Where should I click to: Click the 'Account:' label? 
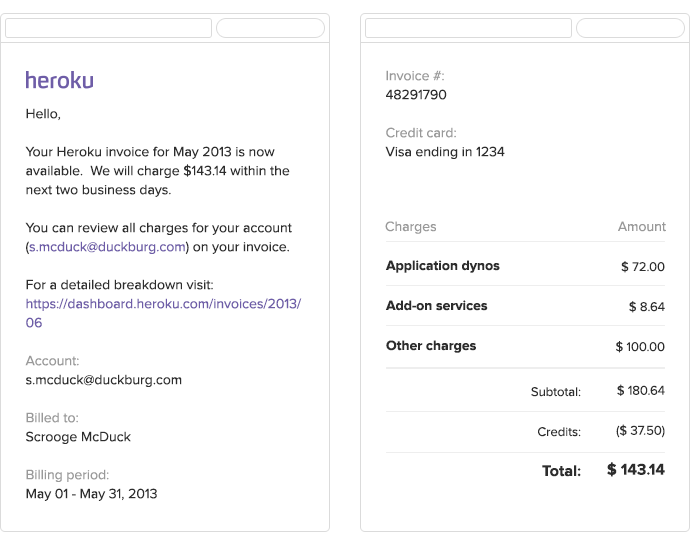(x=52, y=361)
